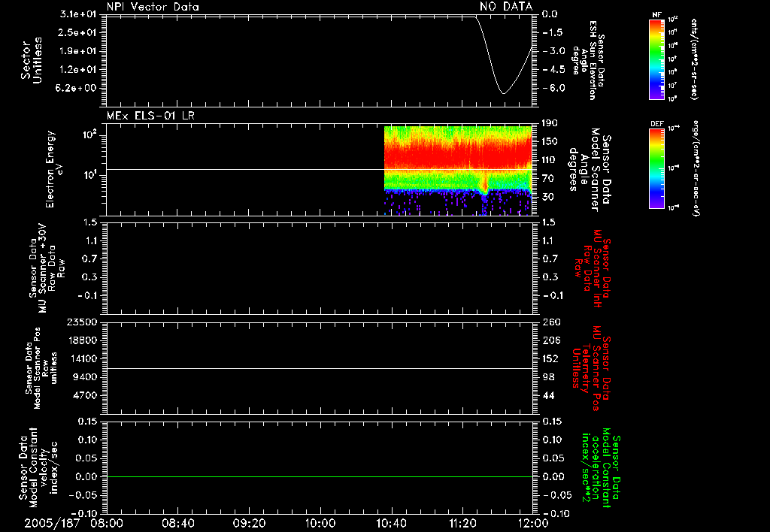Click the '30' scanner angle tick
The image size is (770, 532).
[x=548, y=198]
